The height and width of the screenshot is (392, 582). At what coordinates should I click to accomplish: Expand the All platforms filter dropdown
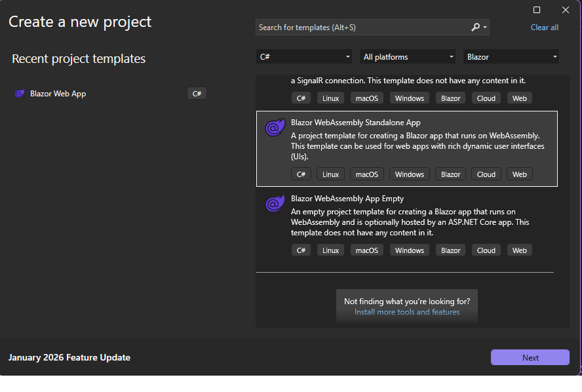click(407, 57)
